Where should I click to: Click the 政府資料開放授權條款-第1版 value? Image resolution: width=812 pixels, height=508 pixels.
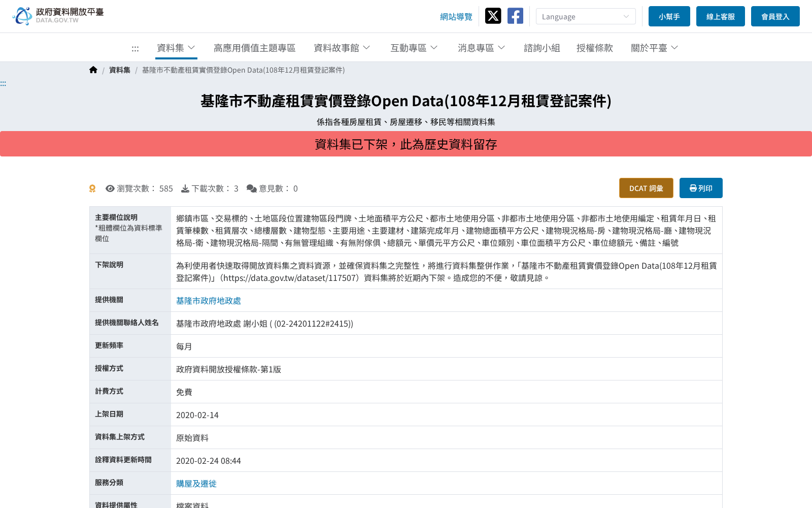pyautogui.click(x=228, y=369)
